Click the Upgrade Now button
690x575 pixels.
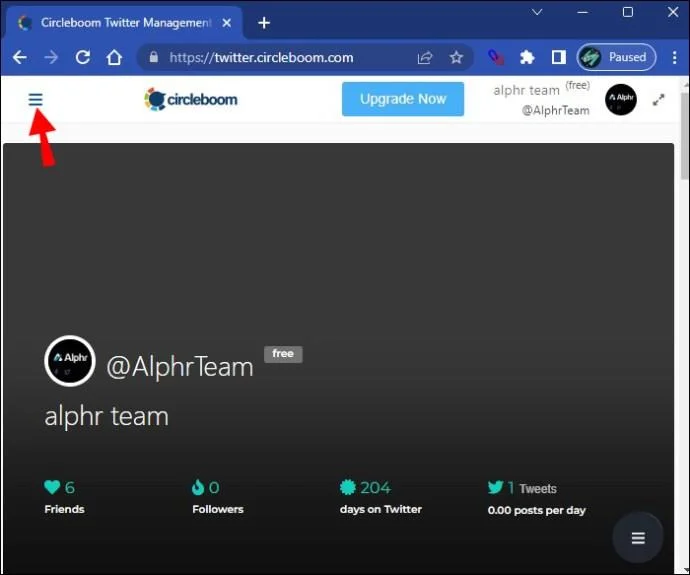click(x=403, y=99)
